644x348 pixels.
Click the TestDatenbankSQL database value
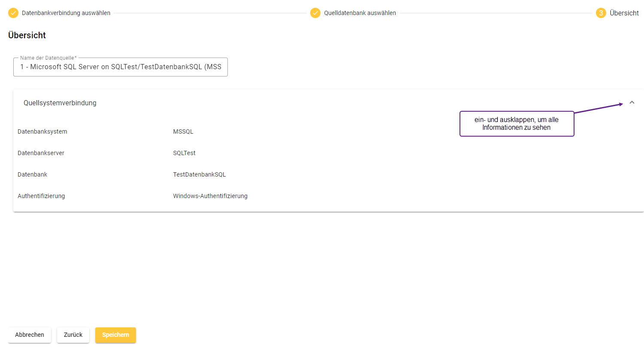coord(199,174)
